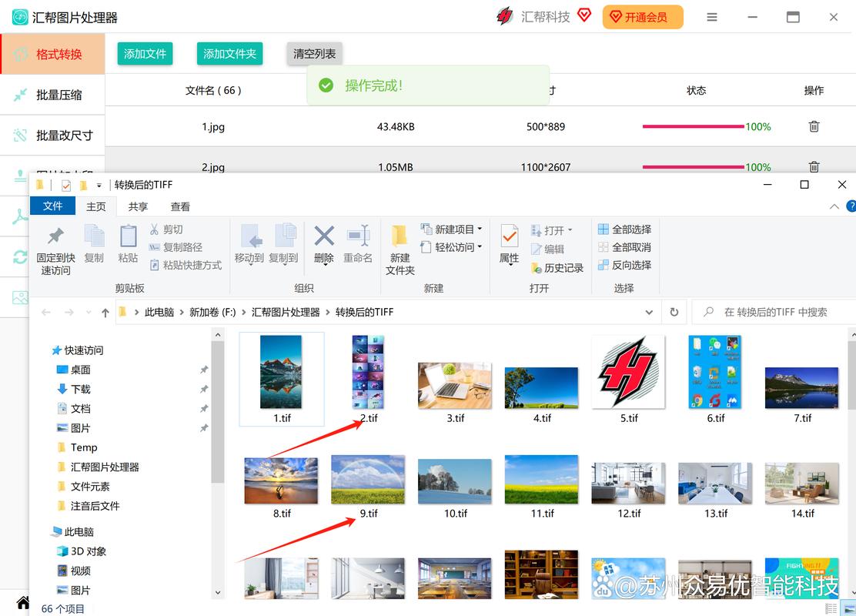Open the hamburger menu in 汇帮图片处理器 title bar

tap(712, 18)
